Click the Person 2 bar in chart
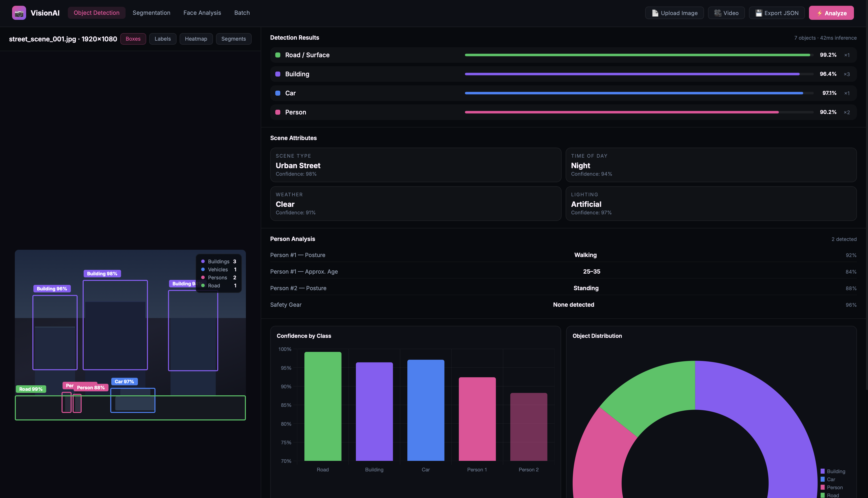 click(529, 427)
